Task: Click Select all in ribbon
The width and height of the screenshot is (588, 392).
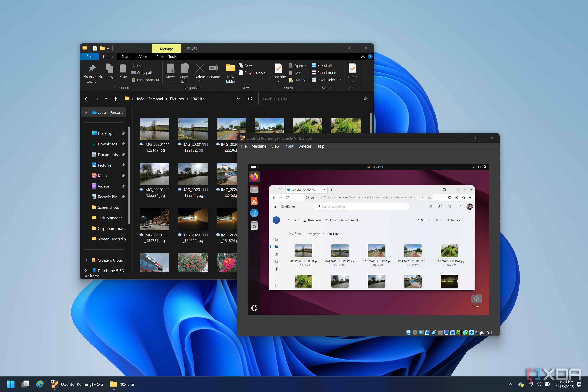Action: coord(324,66)
